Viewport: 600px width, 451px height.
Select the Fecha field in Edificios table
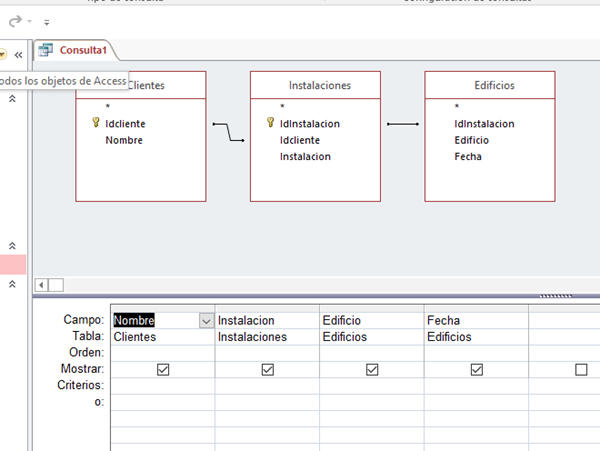tap(467, 156)
